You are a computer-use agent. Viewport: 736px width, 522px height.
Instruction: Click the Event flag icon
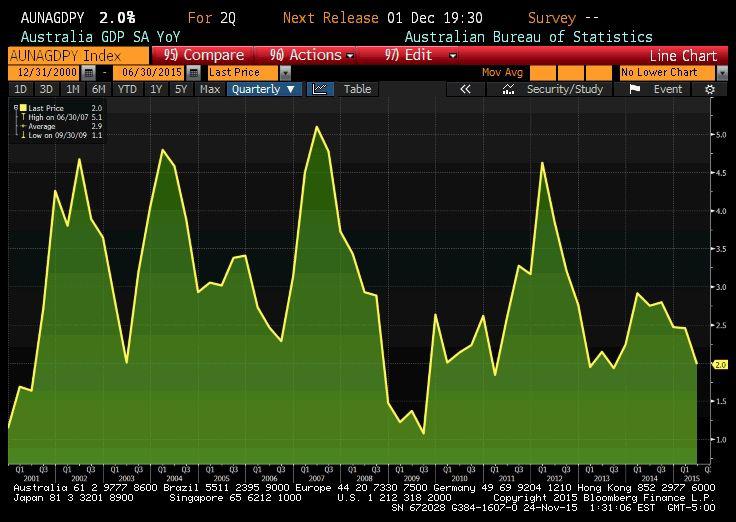635,89
